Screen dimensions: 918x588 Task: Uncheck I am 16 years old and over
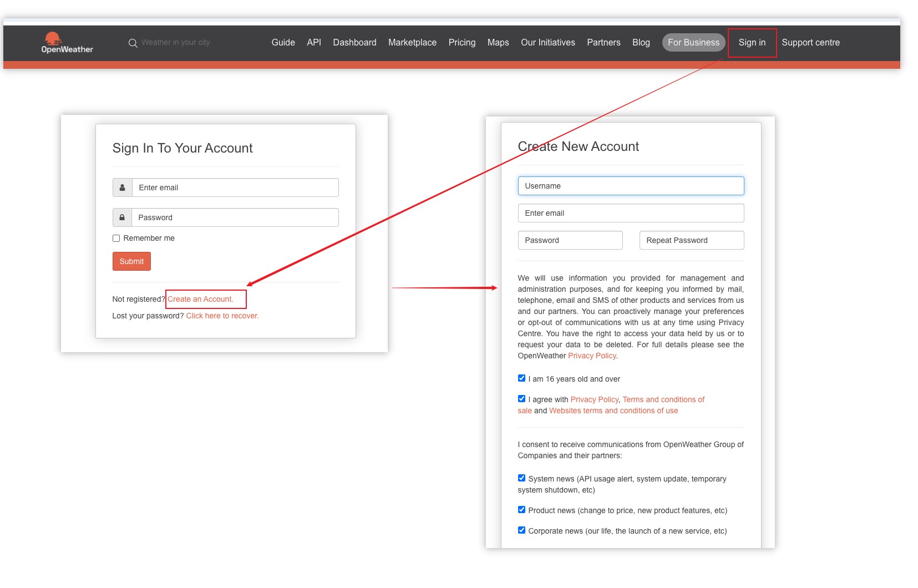click(521, 378)
